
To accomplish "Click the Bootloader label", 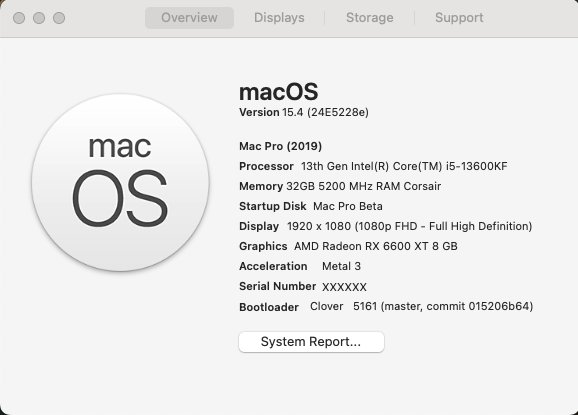I will 269,307.
